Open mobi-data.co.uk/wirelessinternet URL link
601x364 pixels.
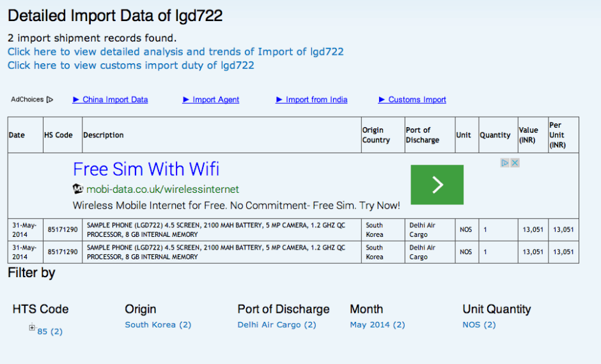click(162, 189)
